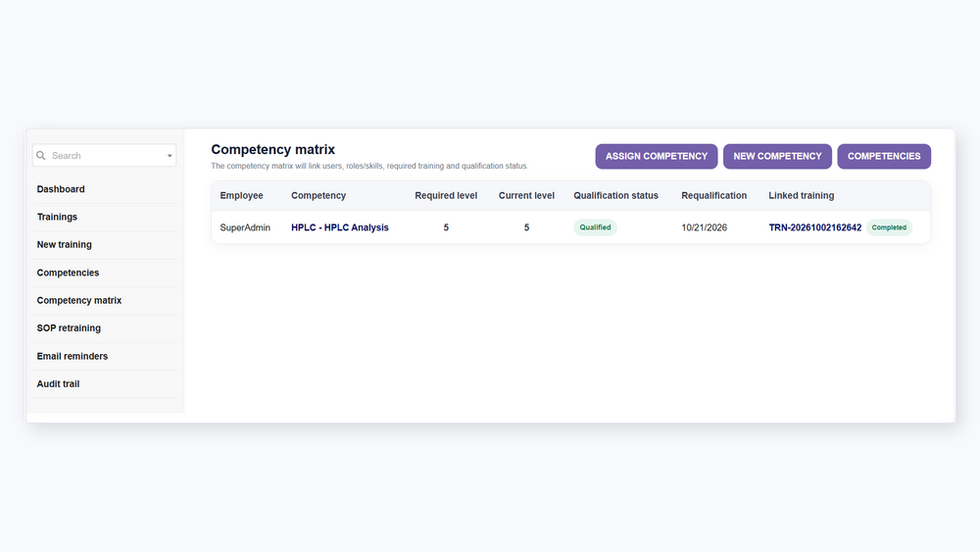This screenshot has width=980, height=552.
Task: Open Competency matrix sidebar item
Action: point(79,300)
